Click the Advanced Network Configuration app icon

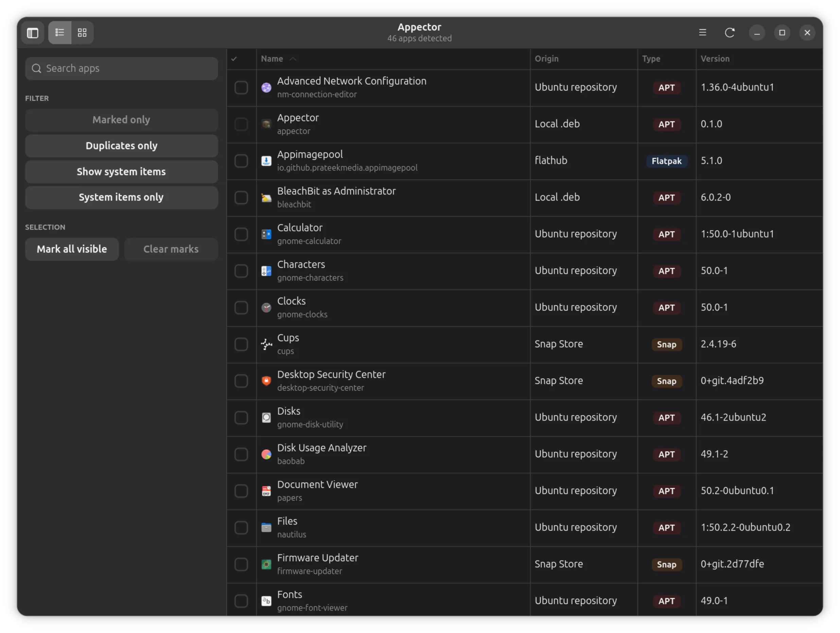point(267,88)
